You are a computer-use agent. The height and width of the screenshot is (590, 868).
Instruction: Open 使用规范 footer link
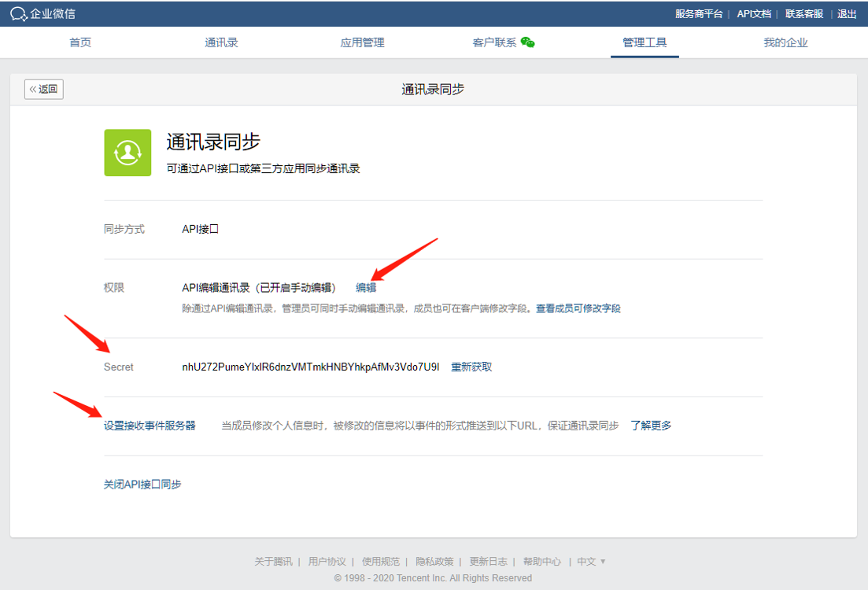[x=381, y=561]
